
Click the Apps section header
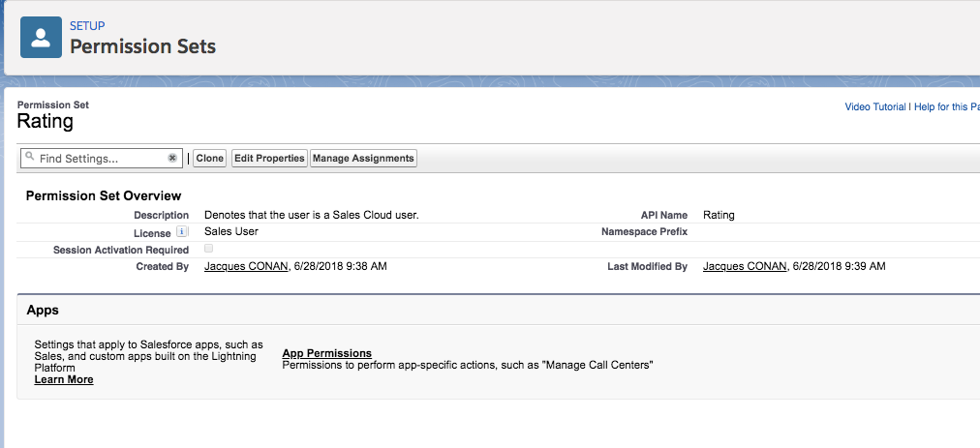(43, 311)
